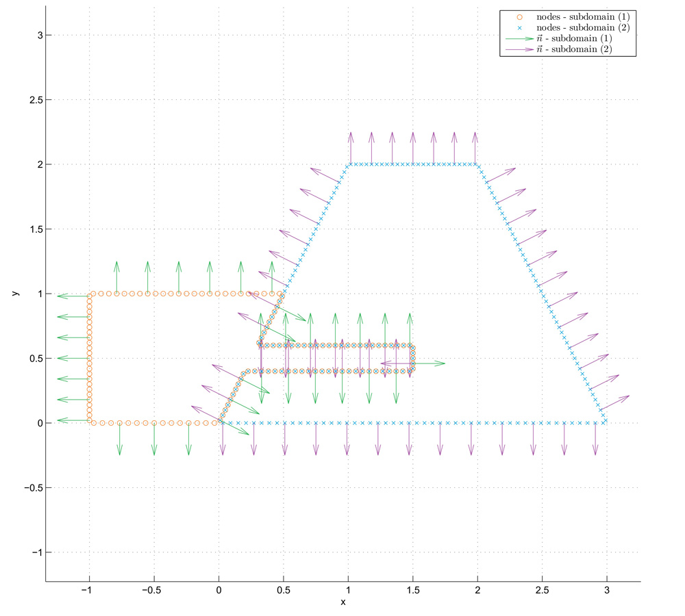Viewport: 685px width, 616px height.
Task: Select the 'nodes - subdomain (1)' legend label
Action: point(584,16)
